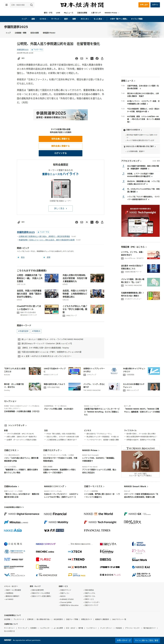Click the share icon under the article
Viewport: 164px width, 644px height.
pos(102,222)
